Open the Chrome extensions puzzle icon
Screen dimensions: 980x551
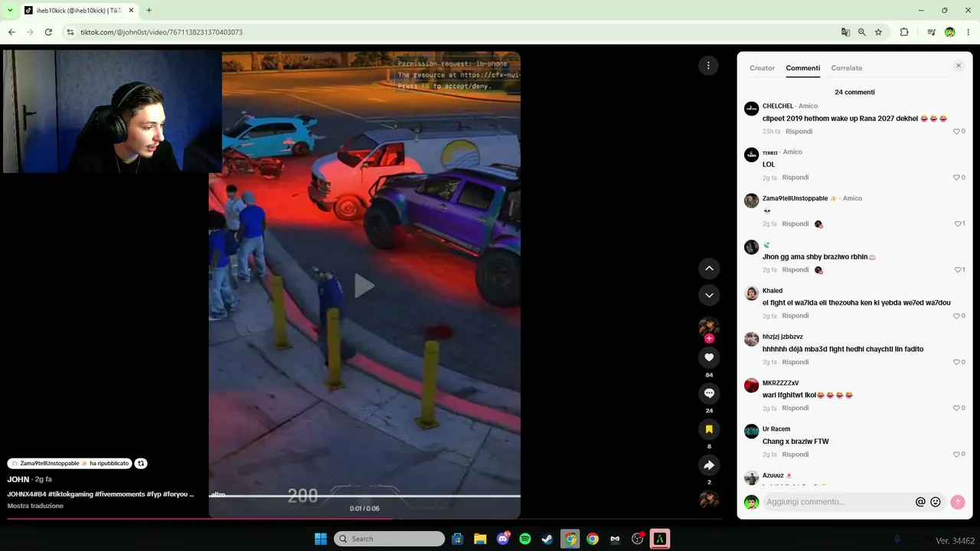pos(904,32)
